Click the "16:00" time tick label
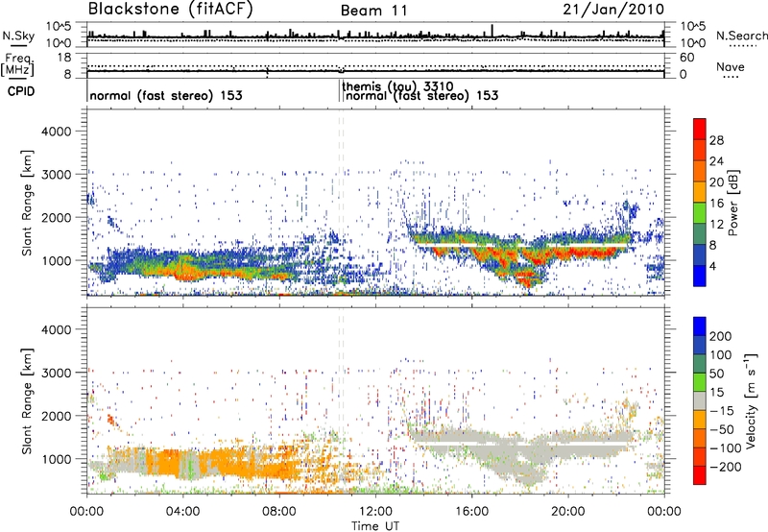This screenshot has height=532, width=768. click(471, 512)
